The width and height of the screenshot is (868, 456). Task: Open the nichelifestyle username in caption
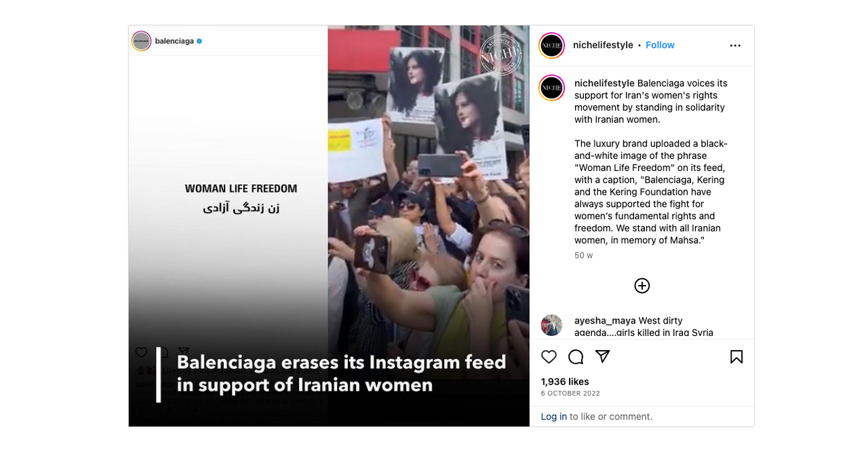(x=604, y=83)
